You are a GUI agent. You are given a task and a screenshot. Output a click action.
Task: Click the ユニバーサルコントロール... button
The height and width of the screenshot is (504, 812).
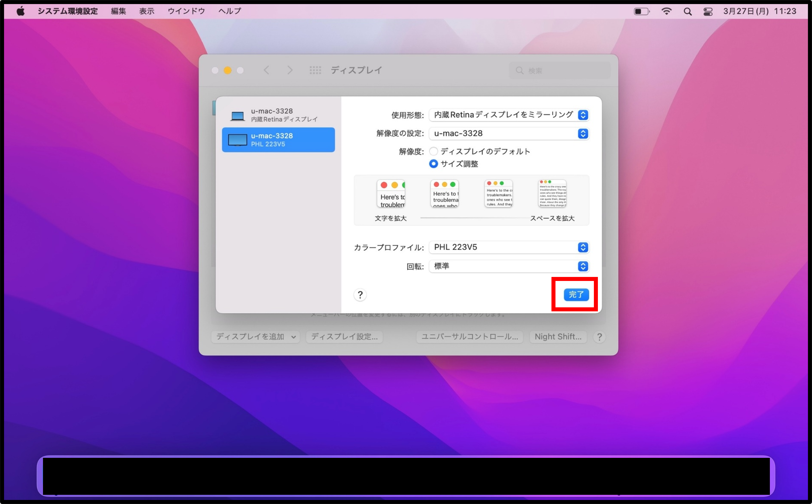469,337
